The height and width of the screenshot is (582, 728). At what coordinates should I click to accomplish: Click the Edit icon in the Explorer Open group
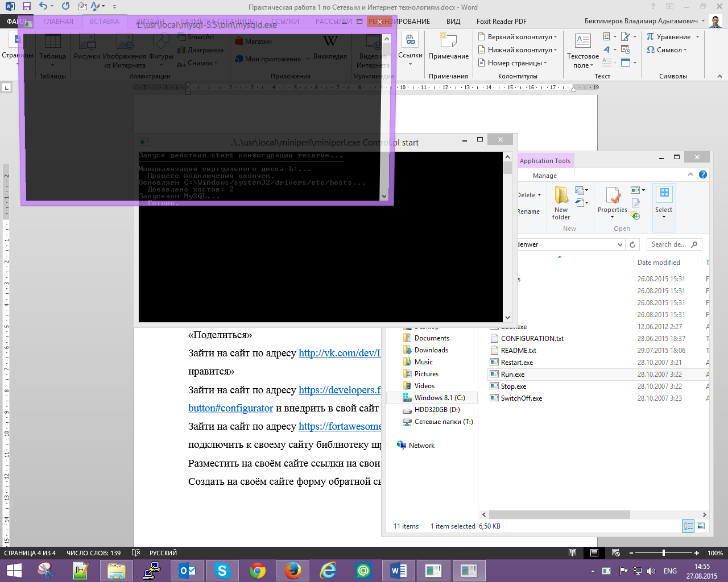point(636,203)
